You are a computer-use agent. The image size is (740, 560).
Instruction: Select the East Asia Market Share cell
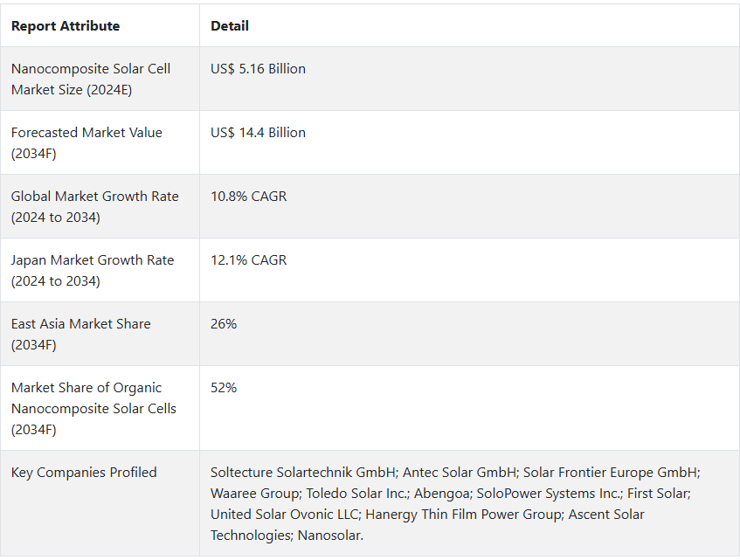(100, 334)
